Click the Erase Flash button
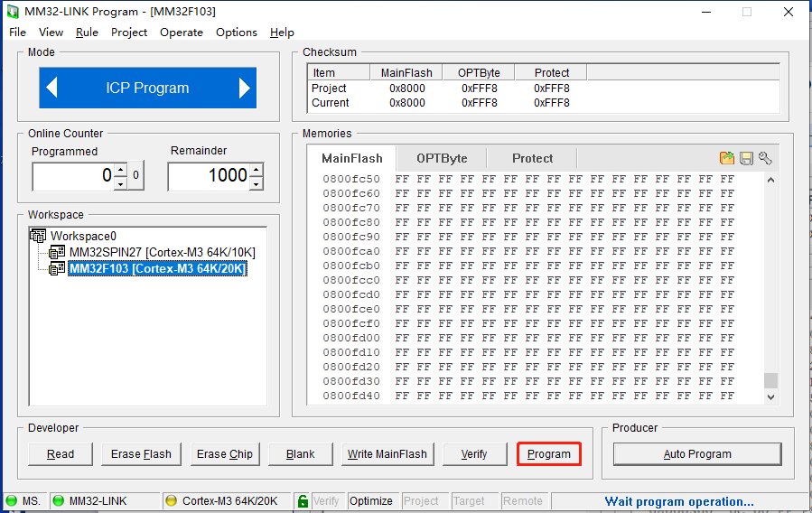Screen dimensions: 812x513 pyautogui.click(x=141, y=454)
